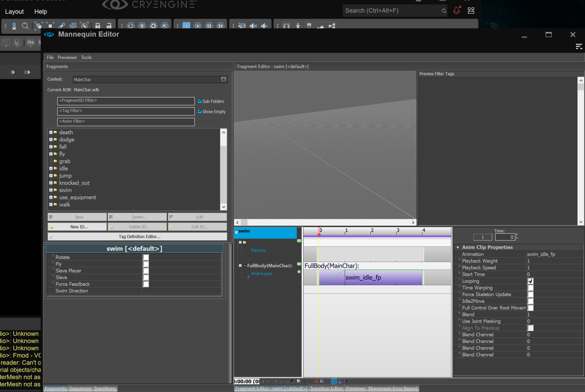Image resolution: width=585 pixels, height=392 pixels.
Task: Click the link objects chain icon
Action: point(62,26)
